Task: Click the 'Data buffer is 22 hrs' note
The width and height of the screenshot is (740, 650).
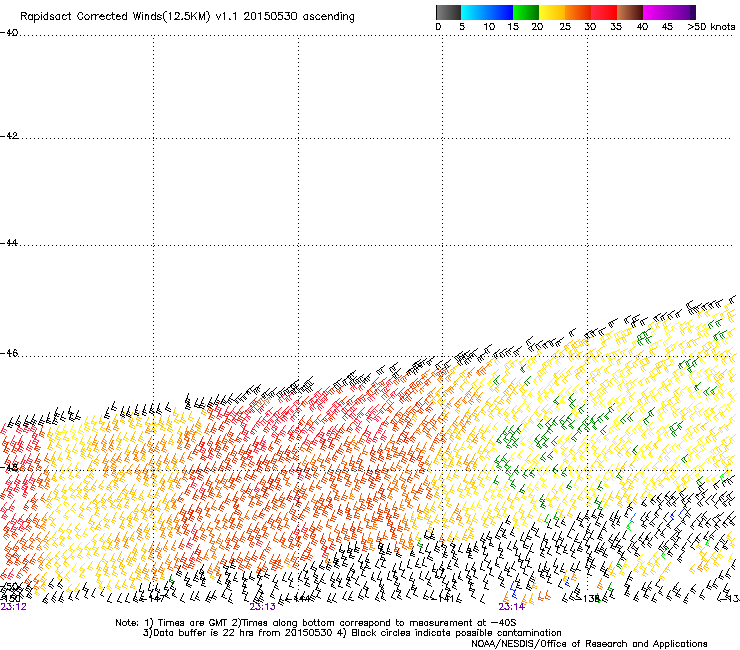Action: pyautogui.click(x=352, y=633)
